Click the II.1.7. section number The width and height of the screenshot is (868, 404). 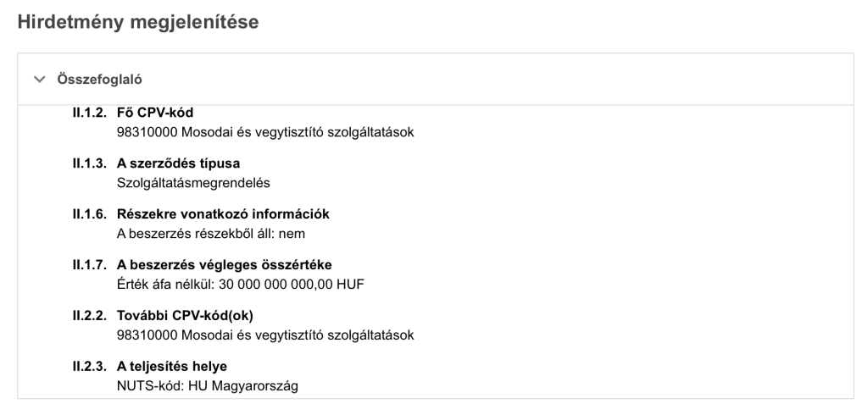click(91, 264)
